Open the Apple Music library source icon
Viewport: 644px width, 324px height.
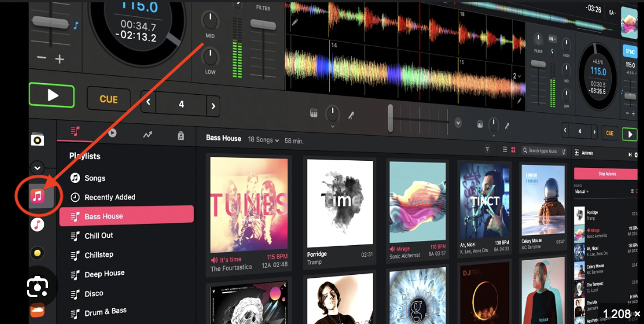[x=37, y=197]
